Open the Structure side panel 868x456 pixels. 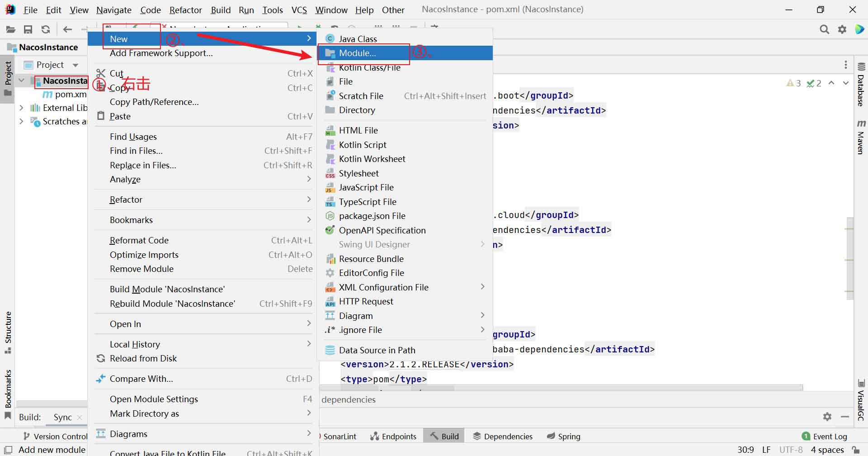(x=8, y=332)
